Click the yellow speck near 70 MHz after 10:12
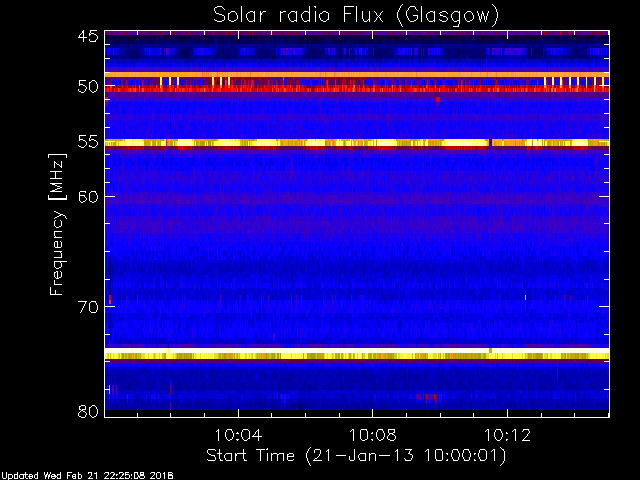 pos(525,298)
